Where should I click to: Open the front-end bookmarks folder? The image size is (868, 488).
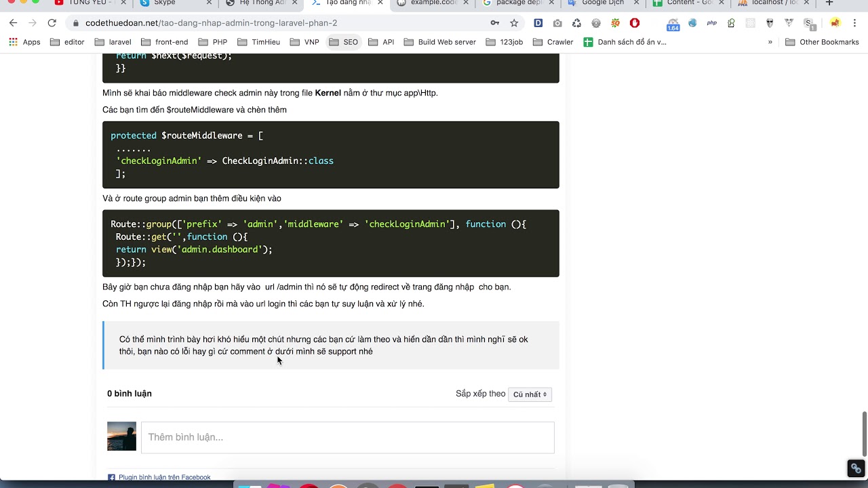163,42
